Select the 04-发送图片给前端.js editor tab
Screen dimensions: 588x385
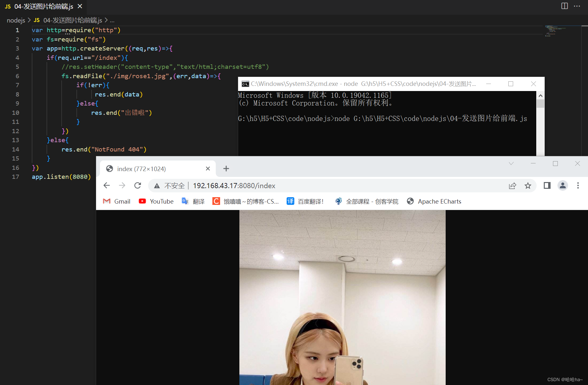click(x=44, y=6)
